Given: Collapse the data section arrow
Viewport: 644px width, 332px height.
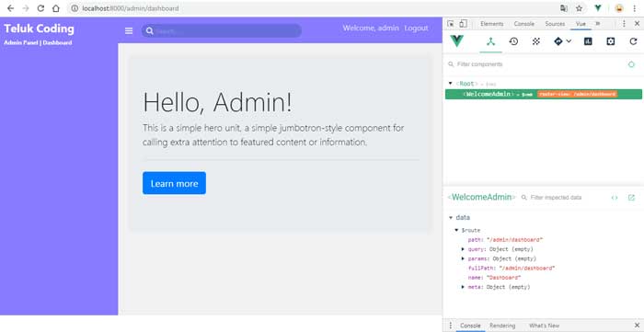Looking at the screenshot, I should tap(451, 218).
